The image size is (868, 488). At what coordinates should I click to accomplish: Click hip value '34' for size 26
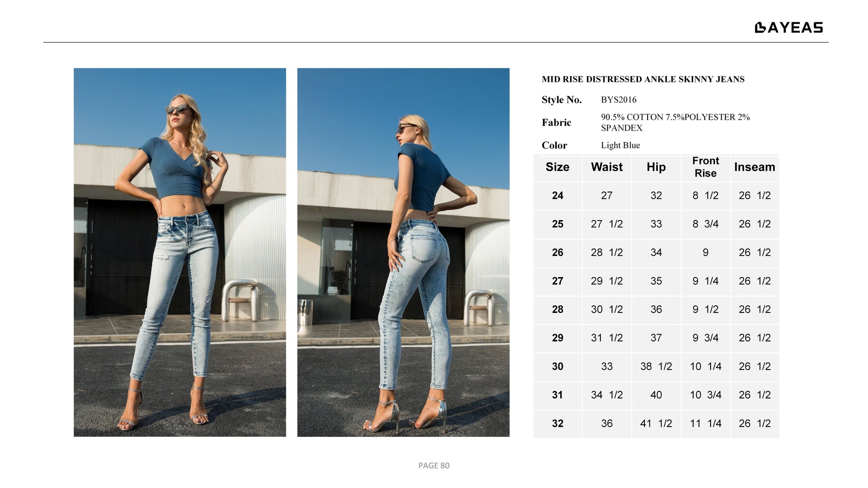point(656,253)
